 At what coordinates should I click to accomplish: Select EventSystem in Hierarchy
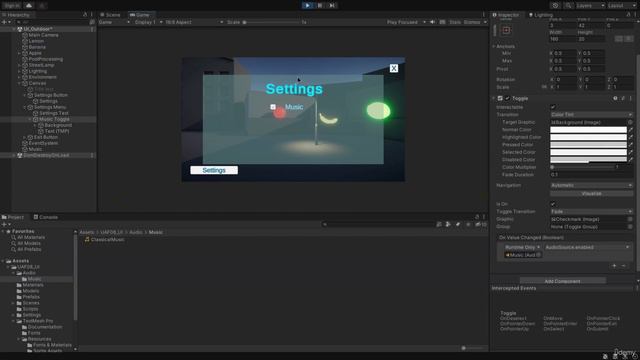[x=43, y=143]
